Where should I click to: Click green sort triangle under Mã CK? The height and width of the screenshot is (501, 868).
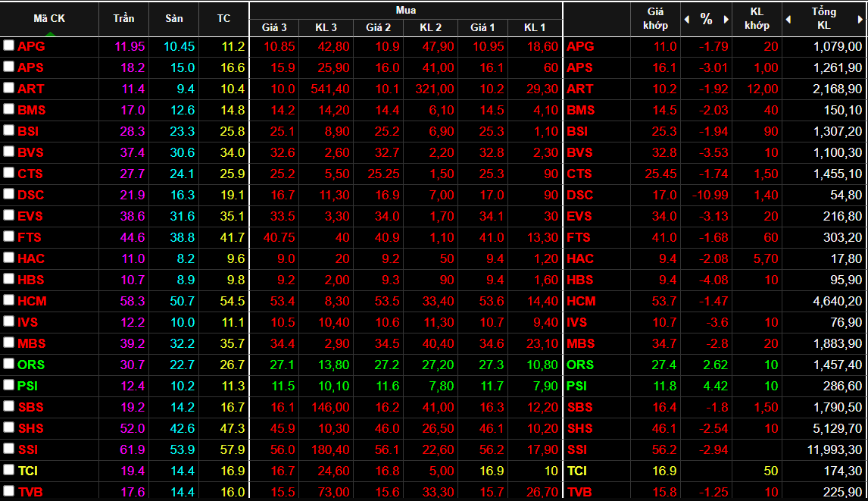(50, 33)
